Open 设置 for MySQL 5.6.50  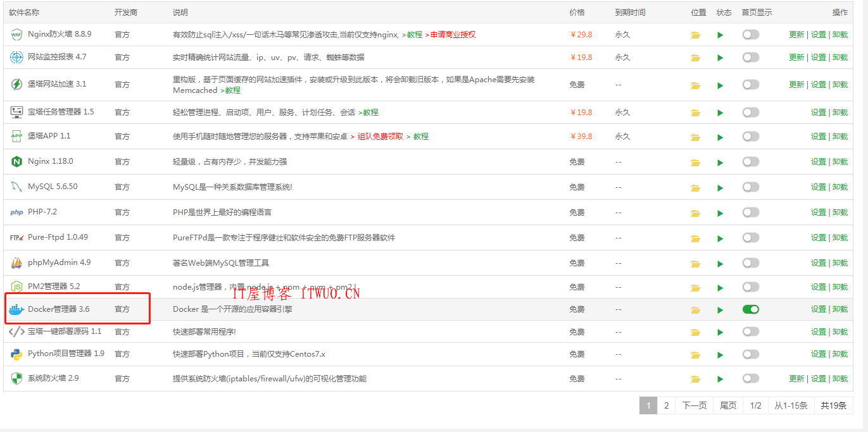819,187
